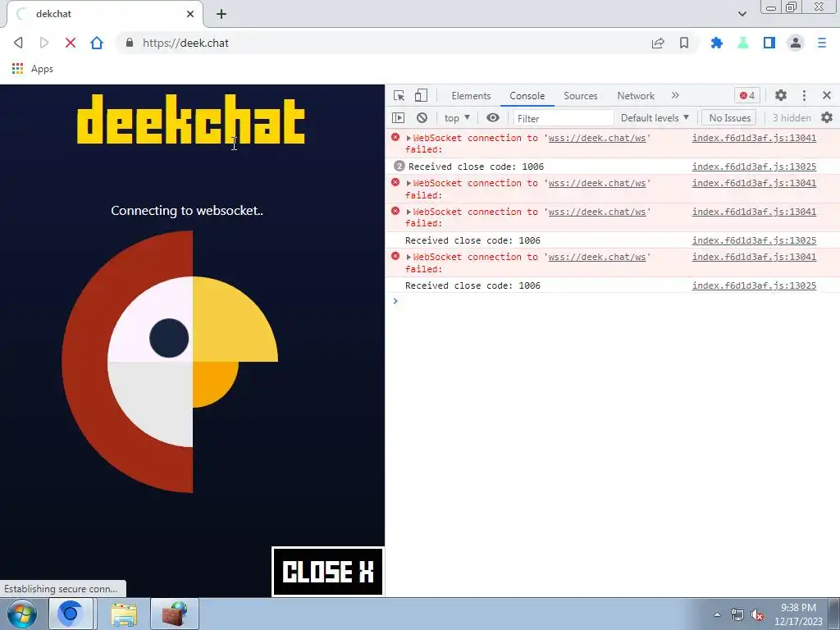Open first index.f6d1d3af.js:13041 source link

point(754,138)
